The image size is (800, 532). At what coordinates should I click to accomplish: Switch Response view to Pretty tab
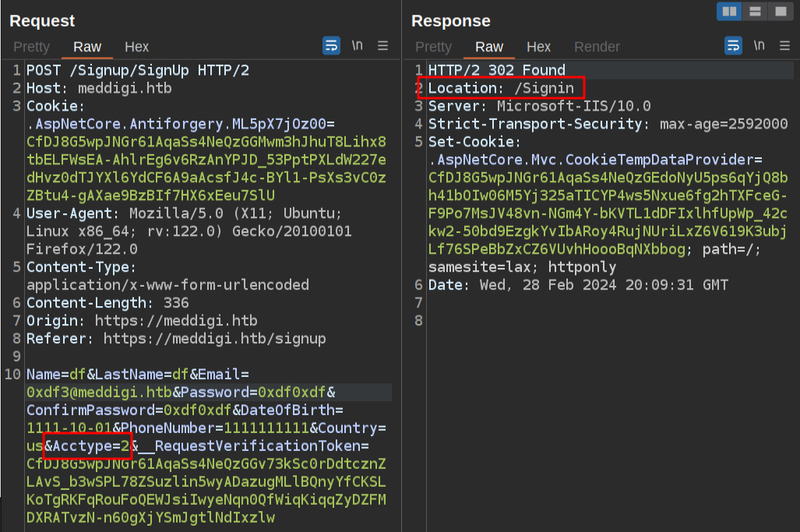(433, 47)
